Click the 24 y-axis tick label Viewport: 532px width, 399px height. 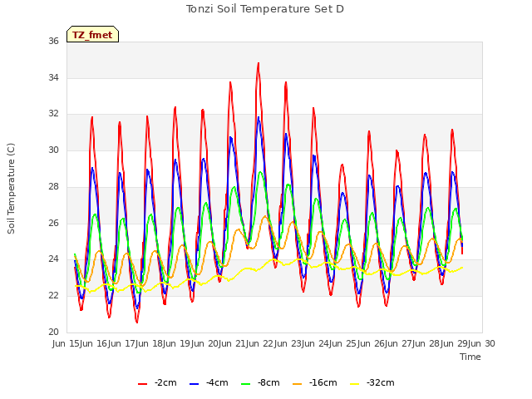(53, 259)
